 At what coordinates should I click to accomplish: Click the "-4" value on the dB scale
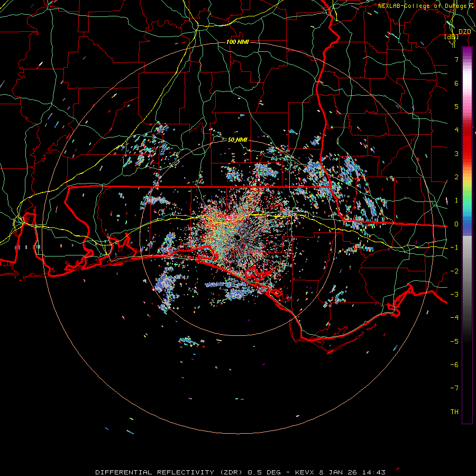tap(454, 318)
